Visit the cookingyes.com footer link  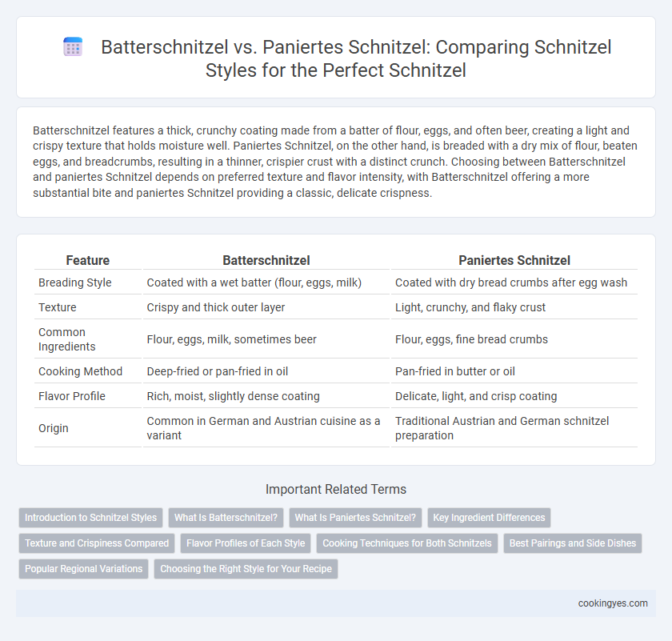click(x=613, y=603)
